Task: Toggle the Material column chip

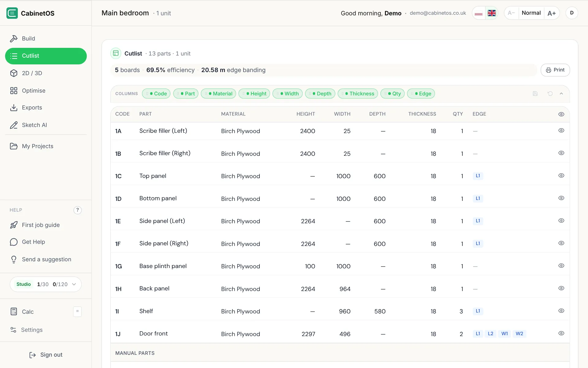Action: (218, 94)
